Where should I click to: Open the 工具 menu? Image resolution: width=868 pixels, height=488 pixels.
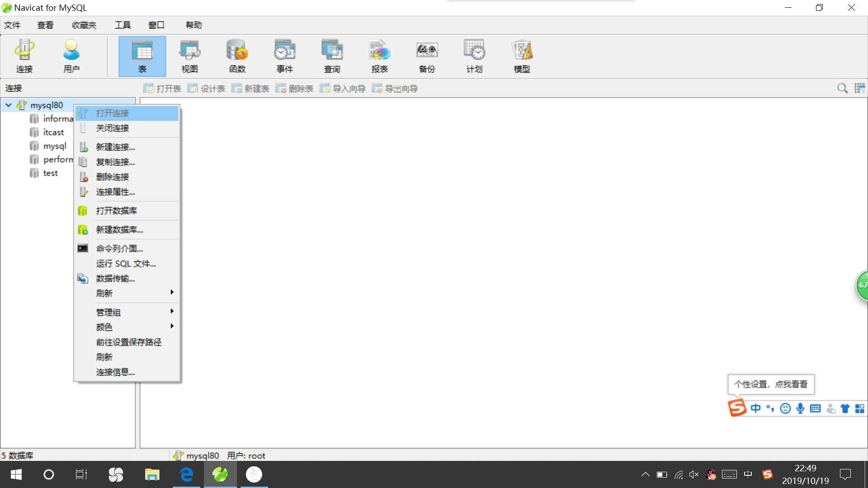[123, 25]
